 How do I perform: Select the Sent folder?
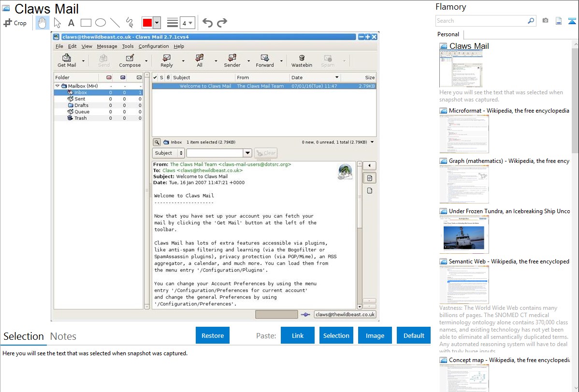coord(98,99)
